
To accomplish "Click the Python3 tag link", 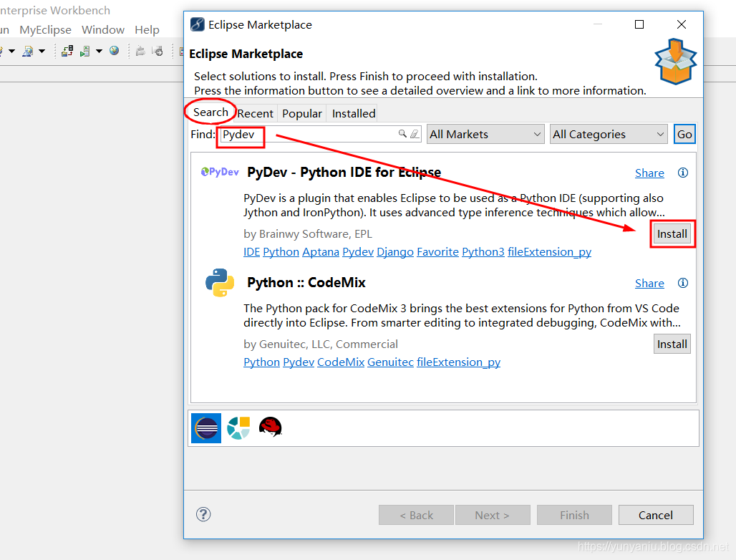I will point(483,252).
